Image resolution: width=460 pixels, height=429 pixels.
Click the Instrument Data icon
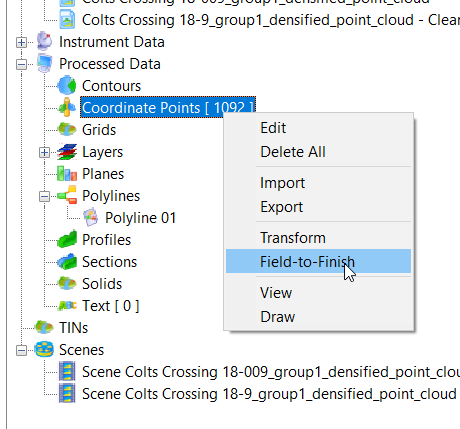(44, 41)
